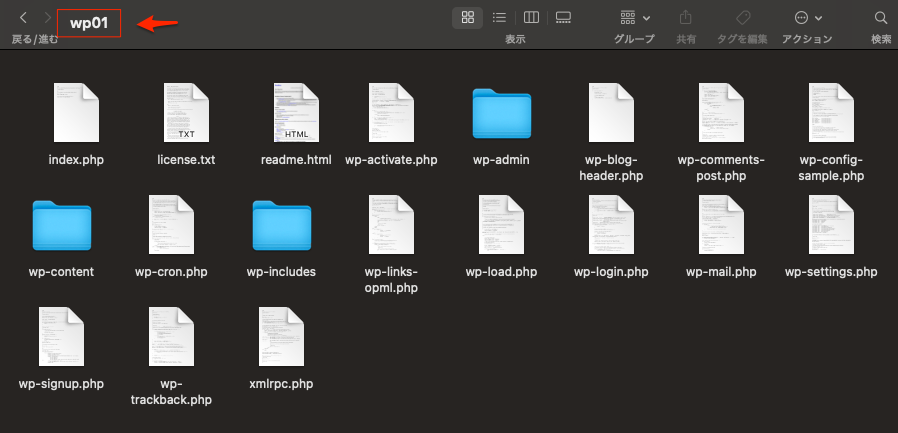Screen dimensions: 898x433
Task: Switch to icon grid view
Action: (x=467, y=18)
